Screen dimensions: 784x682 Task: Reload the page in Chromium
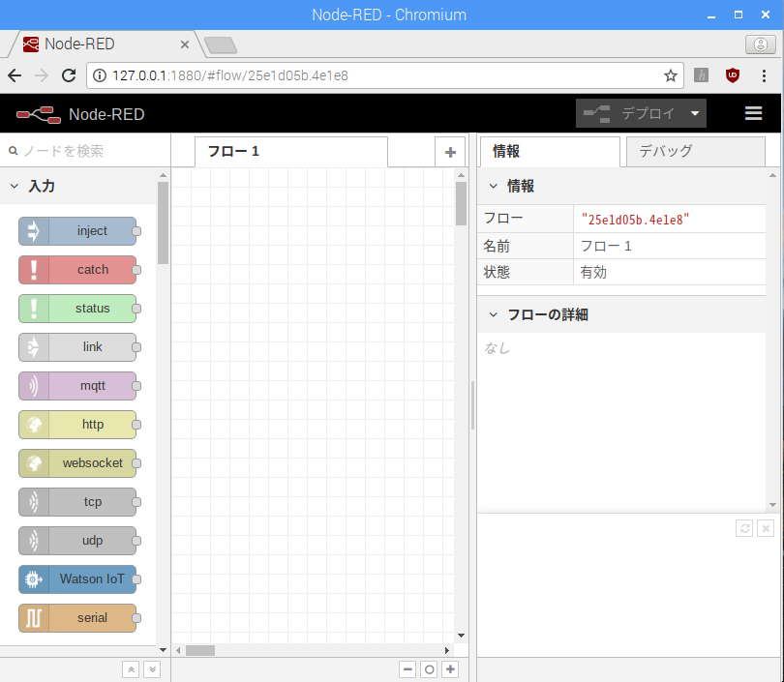click(x=69, y=75)
